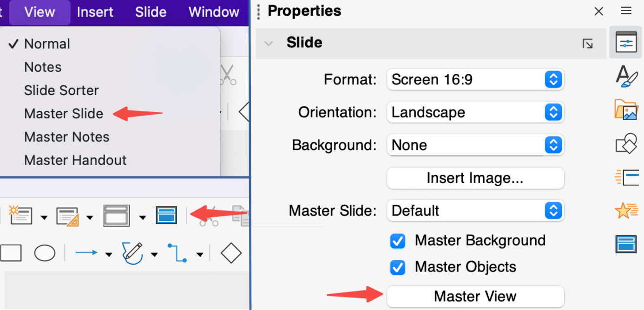Image resolution: width=644 pixels, height=310 pixels.
Task: Open the Format dropdown showing Screen 16:9
Action: (x=475, y=80)
